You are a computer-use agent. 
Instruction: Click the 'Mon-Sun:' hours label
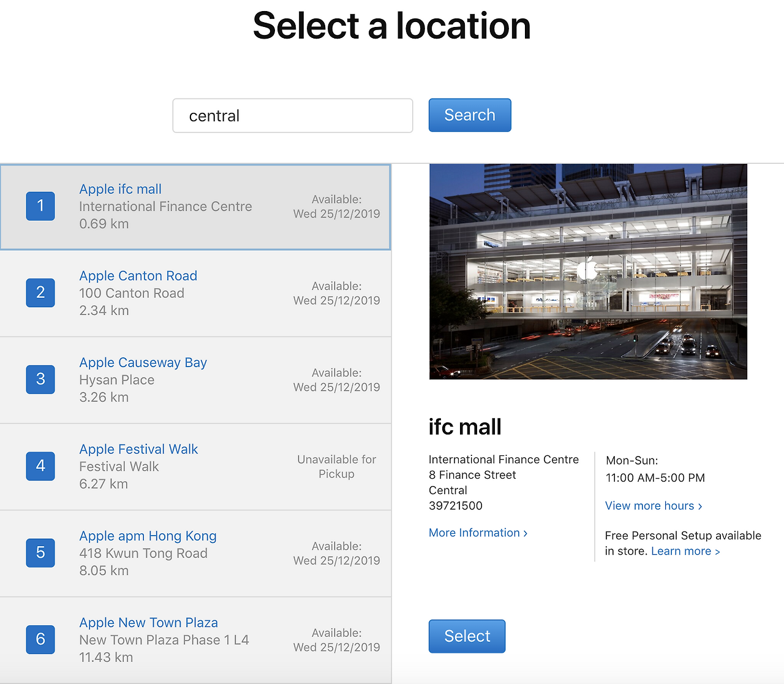point(632,461)
